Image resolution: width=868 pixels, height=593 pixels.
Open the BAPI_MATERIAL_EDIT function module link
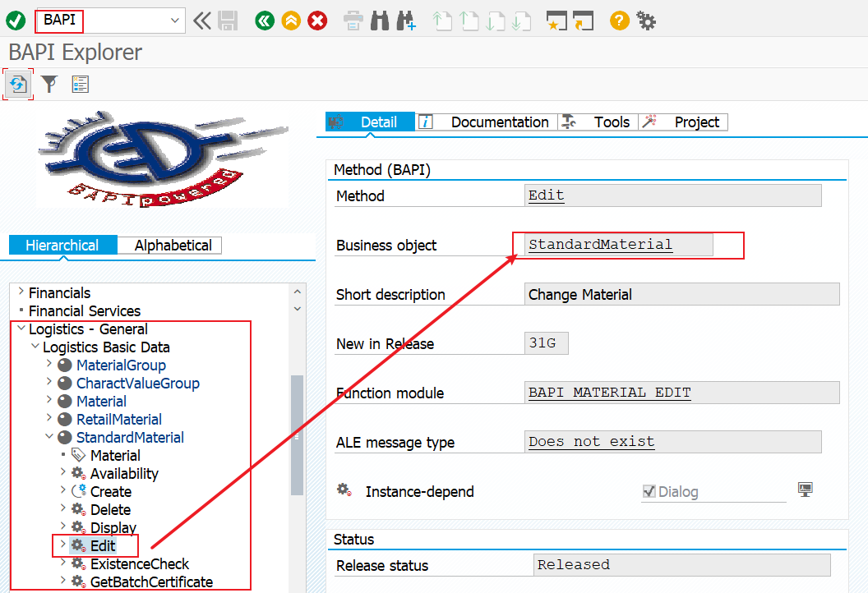pyautogui.click(x=609, y=393)
